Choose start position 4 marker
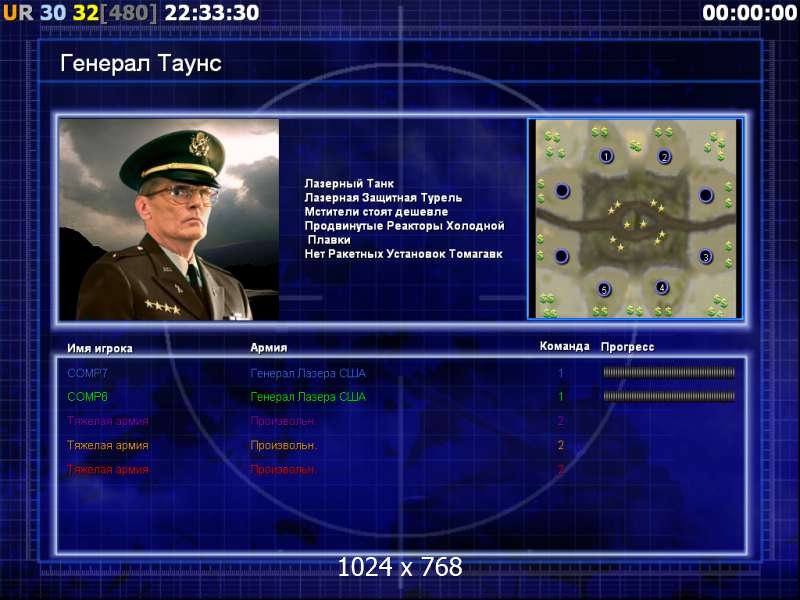Viewport: 800px width, 600px height. (662, 287)
